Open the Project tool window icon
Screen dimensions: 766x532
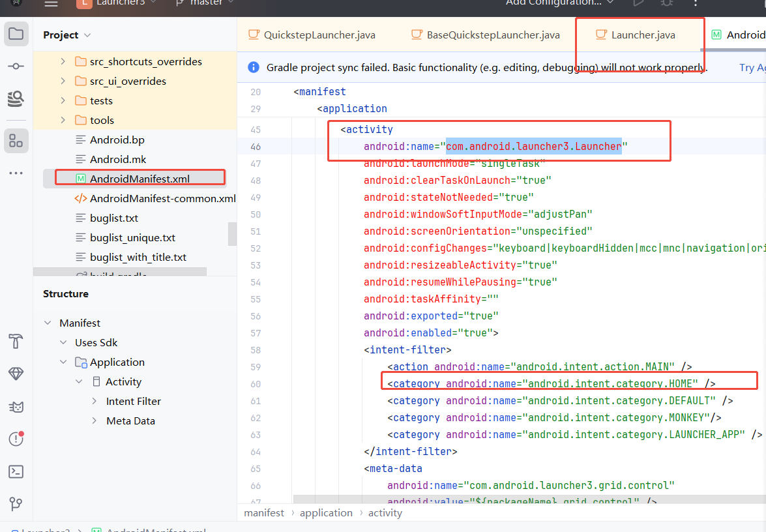click(x=16, y=34)
